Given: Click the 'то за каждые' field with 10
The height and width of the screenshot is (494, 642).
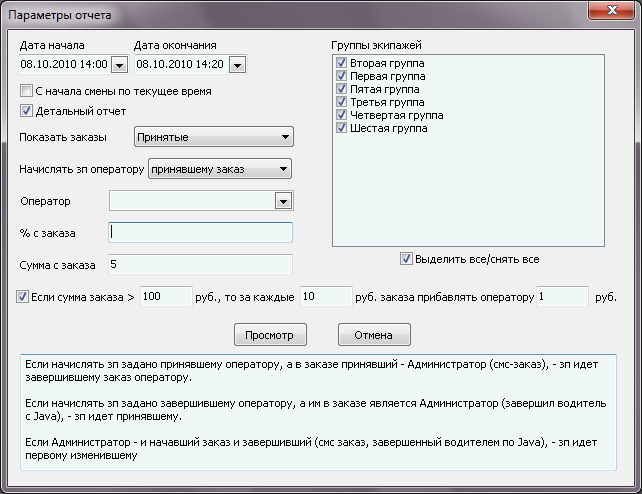Looking at the screenshot, I should (x=323, y=297).
